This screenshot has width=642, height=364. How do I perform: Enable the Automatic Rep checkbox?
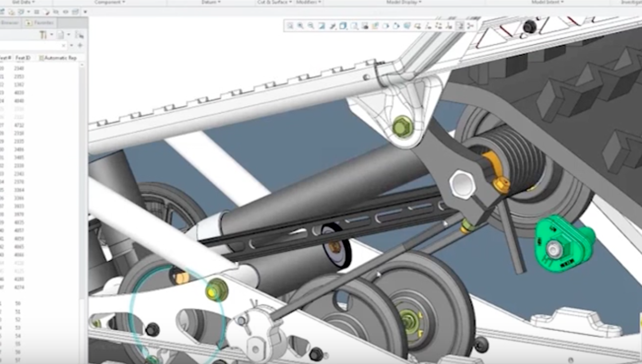tap(41, 58)
